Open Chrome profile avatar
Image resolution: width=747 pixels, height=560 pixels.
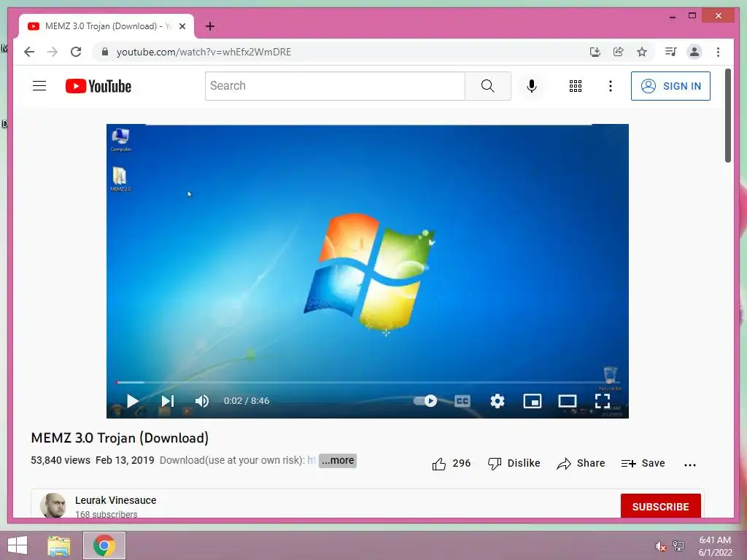[x=694, y=52]
